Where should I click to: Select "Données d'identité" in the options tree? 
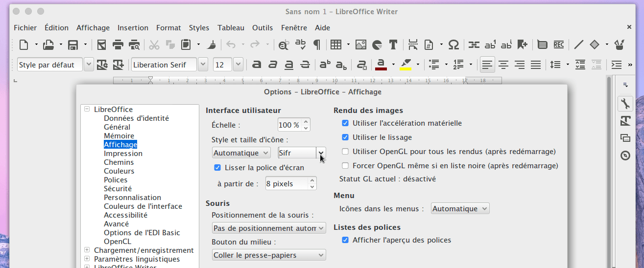point(136,118)
